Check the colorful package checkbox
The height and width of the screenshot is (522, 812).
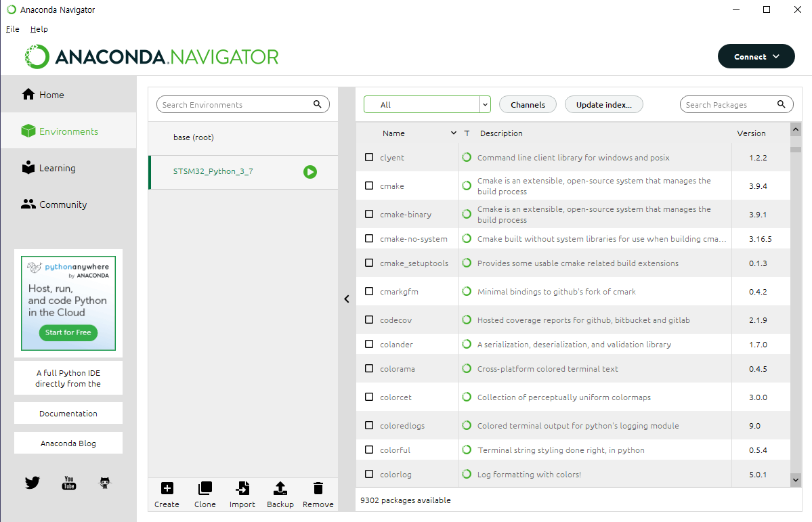click(x=368, y=450)
